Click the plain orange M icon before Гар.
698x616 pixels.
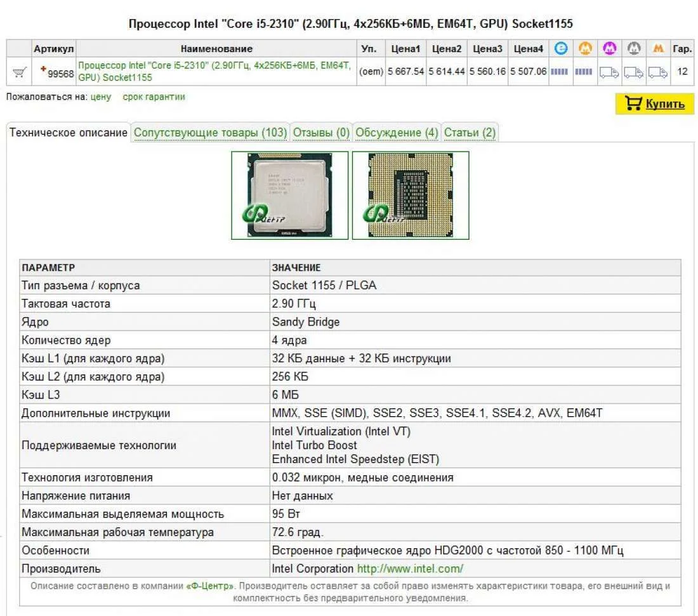[659, 48]
